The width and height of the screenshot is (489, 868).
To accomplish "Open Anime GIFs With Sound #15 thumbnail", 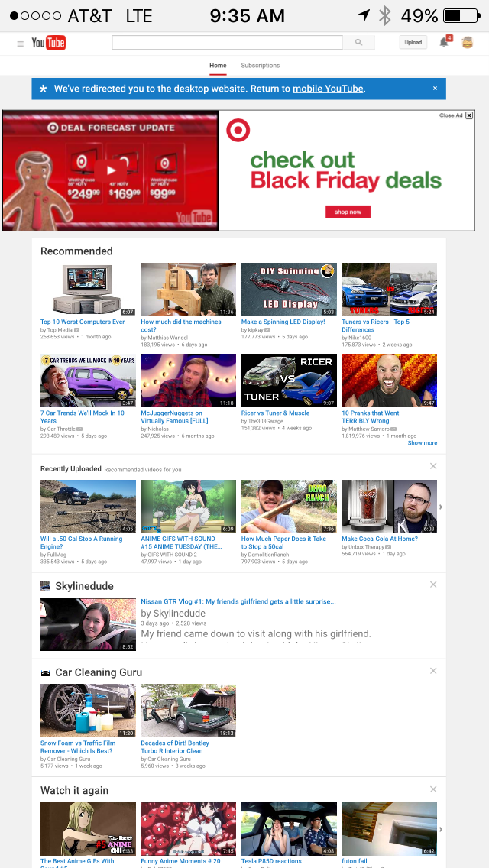I will (x=188, y=506).
